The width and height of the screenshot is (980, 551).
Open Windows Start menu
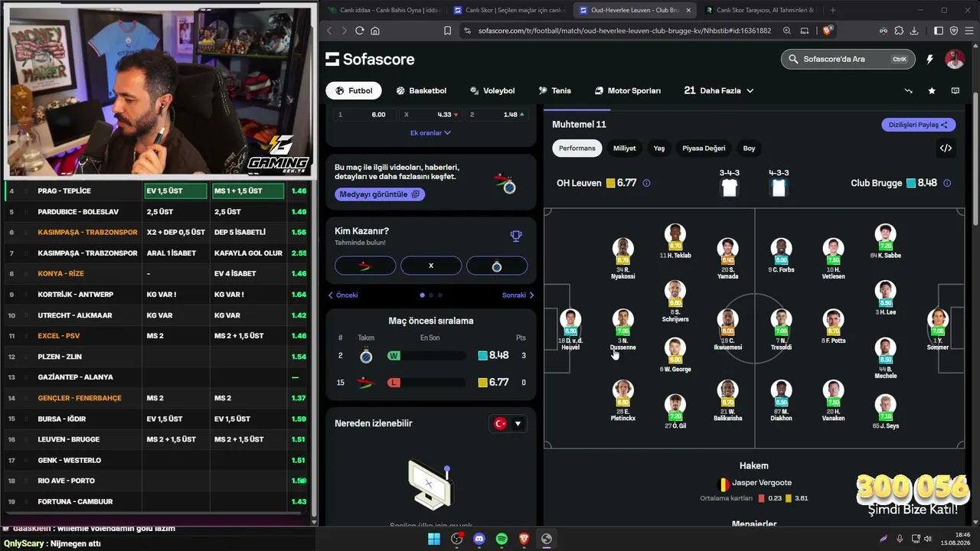click(x=434, y=539)
